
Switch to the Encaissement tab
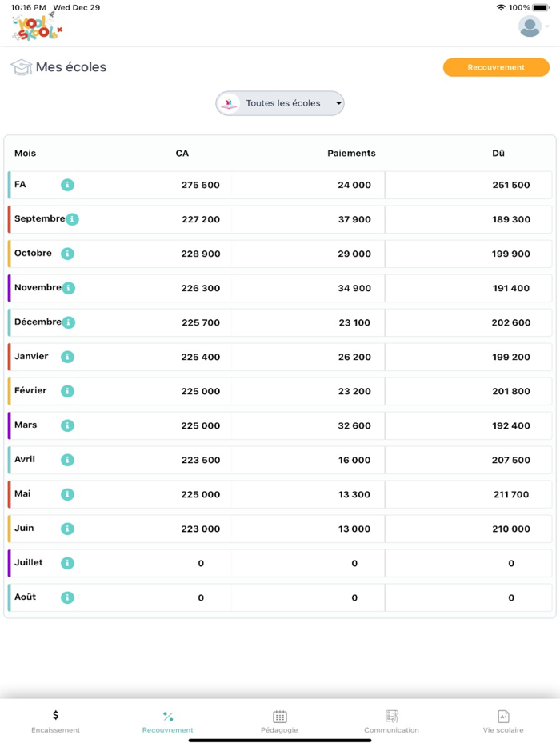click(x=55, y=721)
